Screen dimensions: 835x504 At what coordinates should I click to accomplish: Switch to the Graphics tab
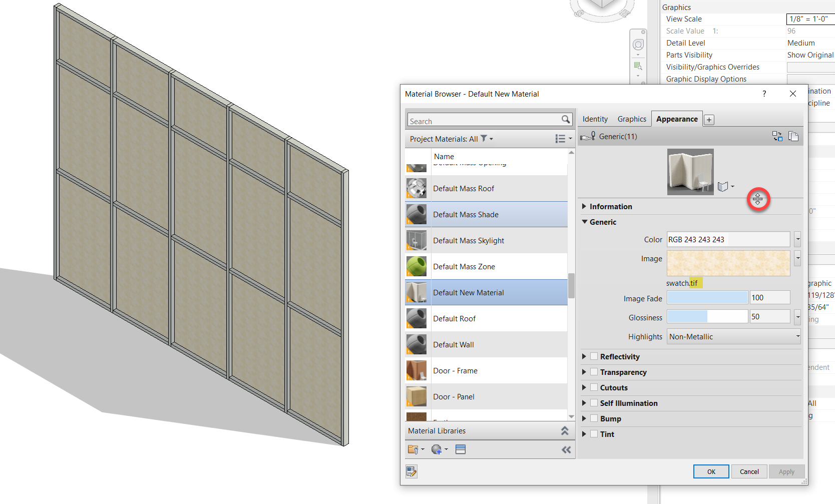click(631, 119)
